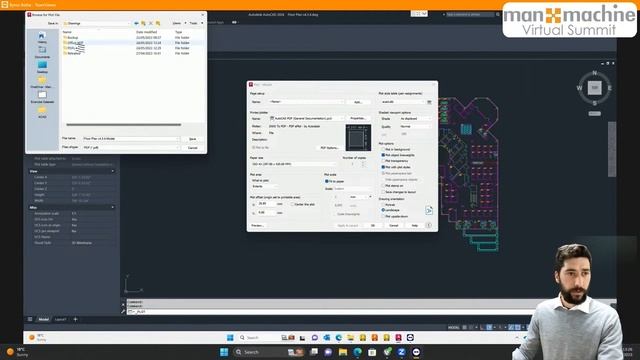640x360 pixels.
Task: Click E direction on ViewCube compass
Action: coord(610,88)
